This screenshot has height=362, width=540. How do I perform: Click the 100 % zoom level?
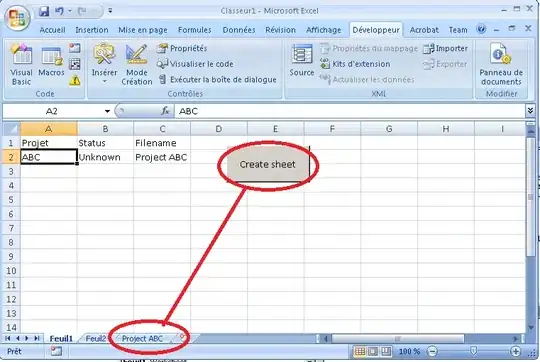pos(409,352)
